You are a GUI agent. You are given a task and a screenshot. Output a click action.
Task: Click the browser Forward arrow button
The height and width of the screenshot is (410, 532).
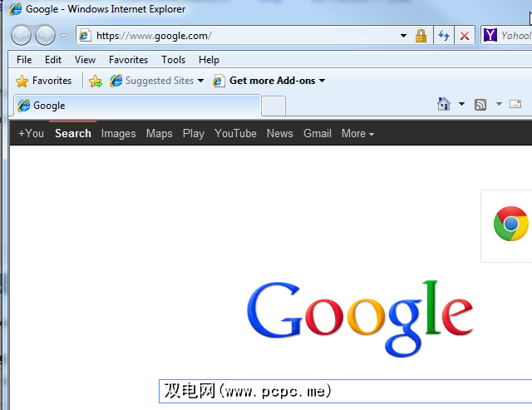46,35
